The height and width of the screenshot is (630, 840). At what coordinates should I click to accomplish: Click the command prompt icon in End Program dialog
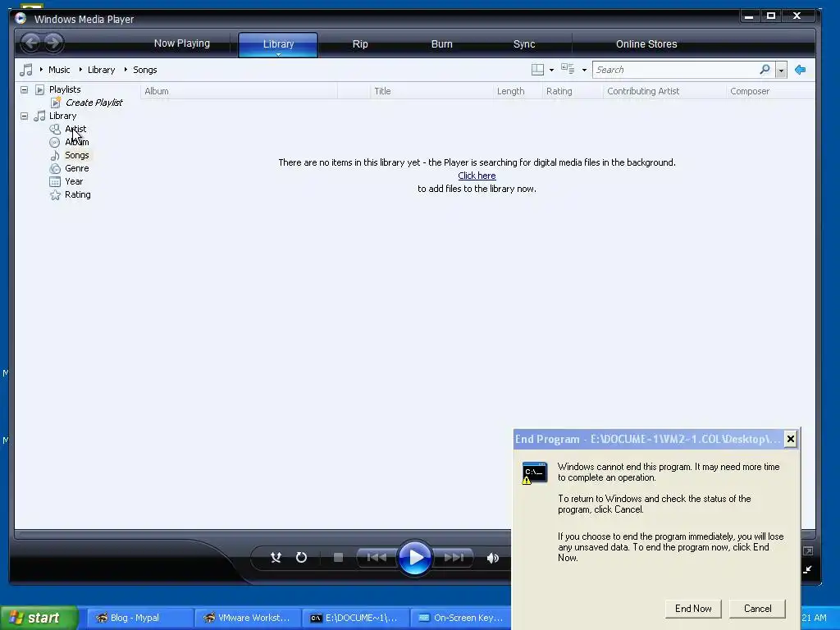tap(535, 473)
